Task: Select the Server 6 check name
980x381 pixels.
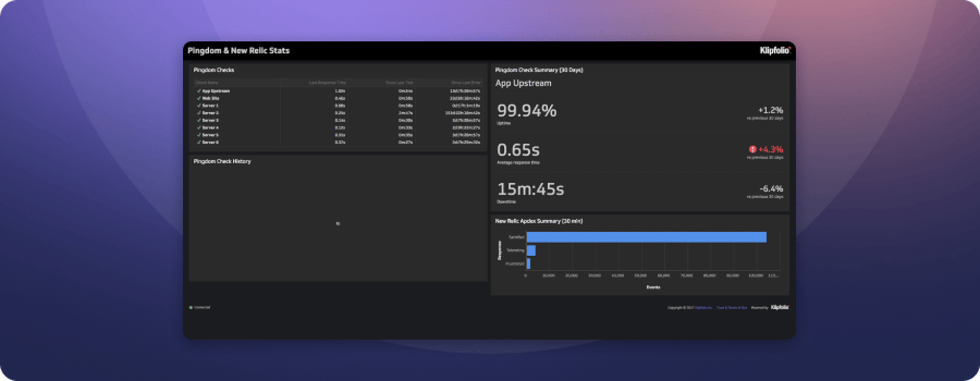Action: (210, 142)
